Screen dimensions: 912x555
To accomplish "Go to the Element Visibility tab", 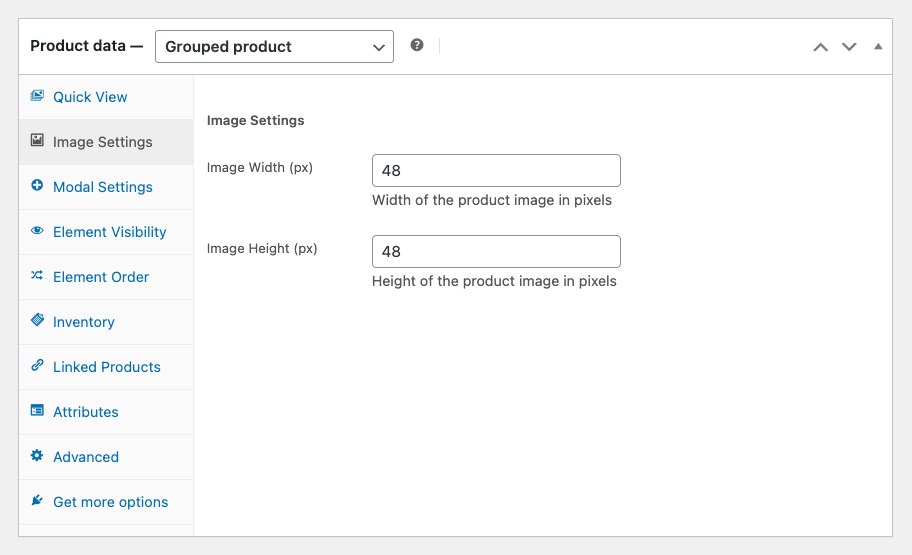I will [x=110, y=232].
